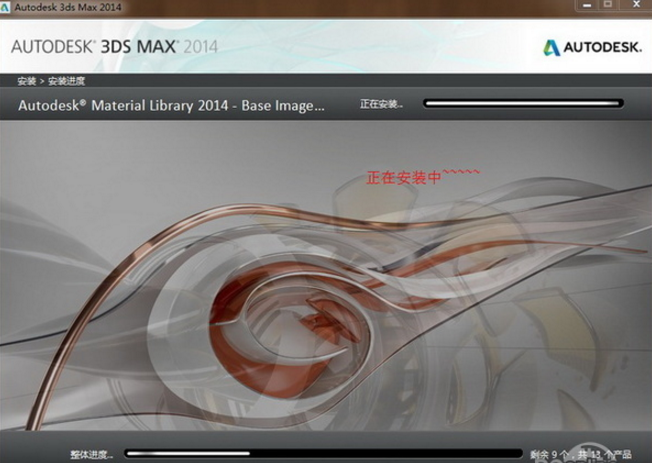This screenshot has height=463, width=652.
Task: Click the '安装进度' breadcrumb text
Action: pos(67,81)
